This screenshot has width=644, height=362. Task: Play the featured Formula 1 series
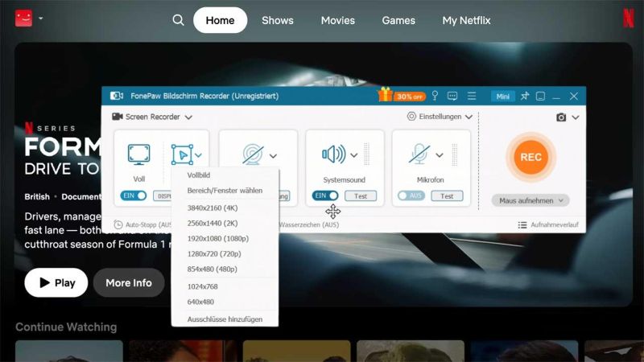(x=56, y=283)
